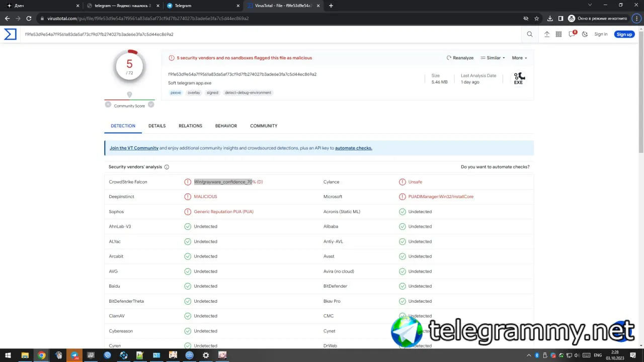The height and width of the screenshot is (362, 644).
Task: Click the site info icon in address bar
Action: point(42,19)
